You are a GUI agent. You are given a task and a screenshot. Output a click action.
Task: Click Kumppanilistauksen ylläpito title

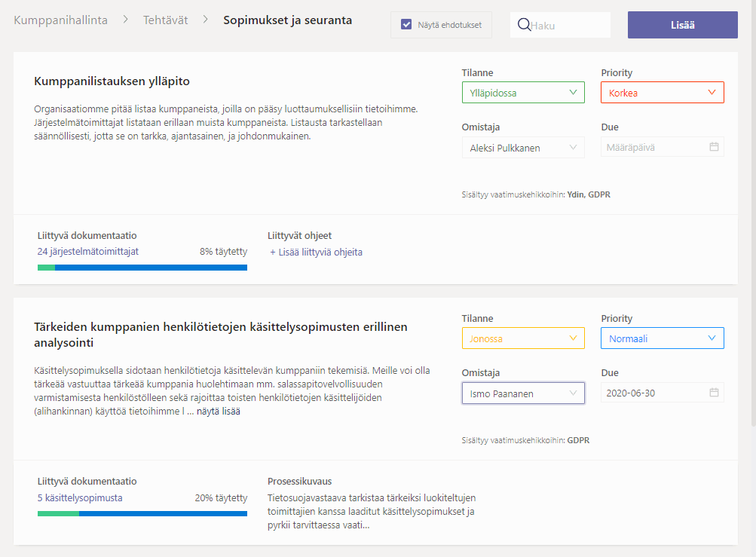click(x=112, y=81)
